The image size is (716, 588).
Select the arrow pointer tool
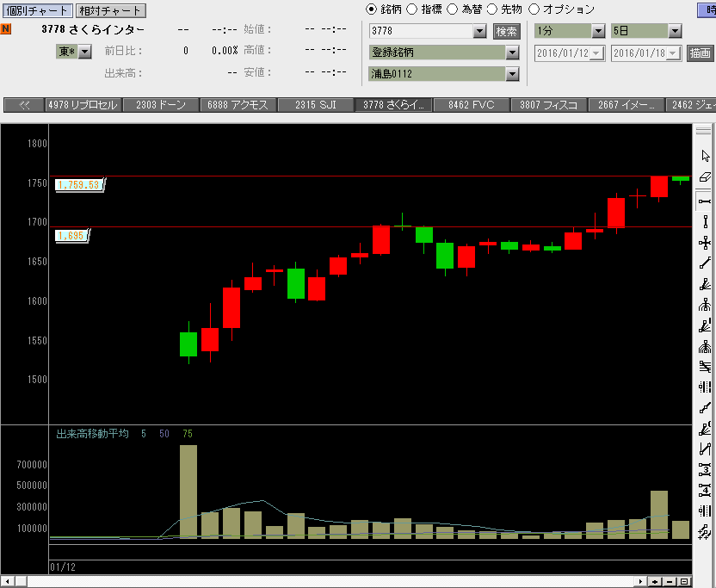click(x=705, y=156)
